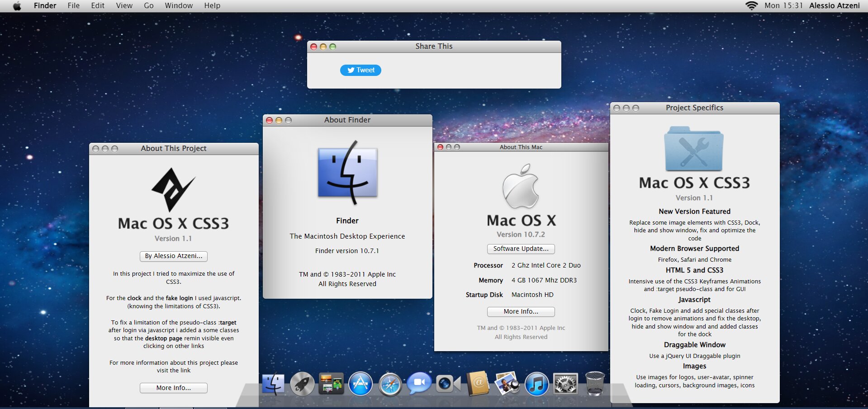
Task: Minimize the Share This window
Action: tap(323, 47)
